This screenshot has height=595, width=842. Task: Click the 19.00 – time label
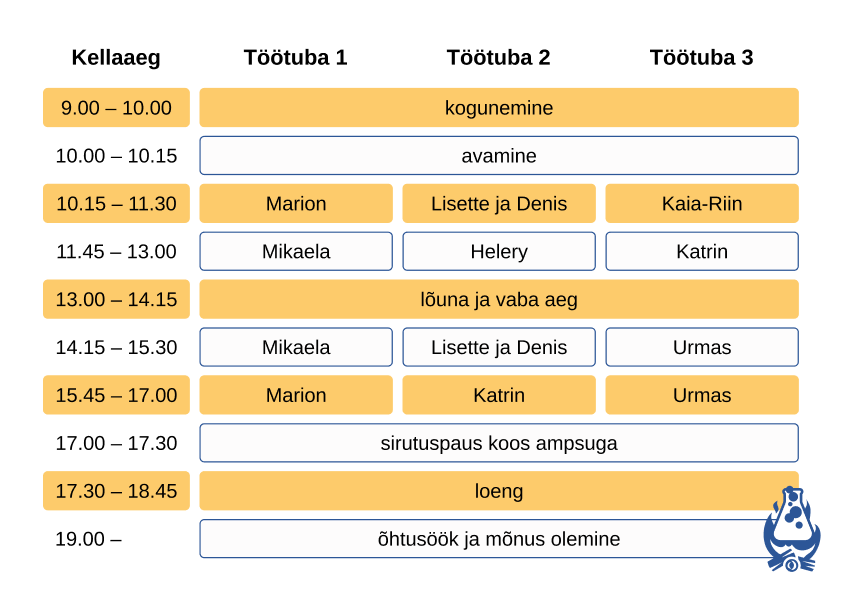coord(89,539)
